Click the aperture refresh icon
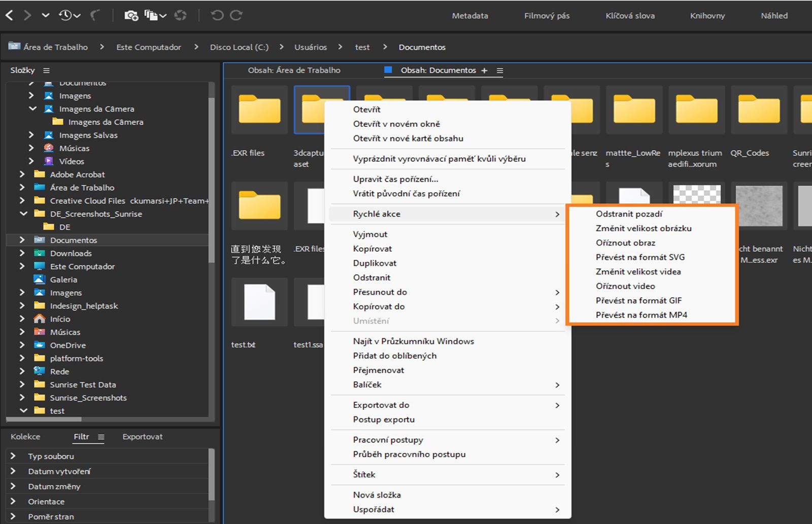This screenshot has height=524, width=812. tap(180, 15)
